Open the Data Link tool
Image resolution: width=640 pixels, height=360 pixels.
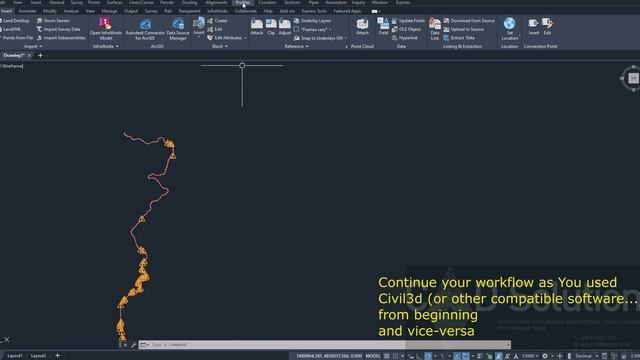tap(435, 29)
